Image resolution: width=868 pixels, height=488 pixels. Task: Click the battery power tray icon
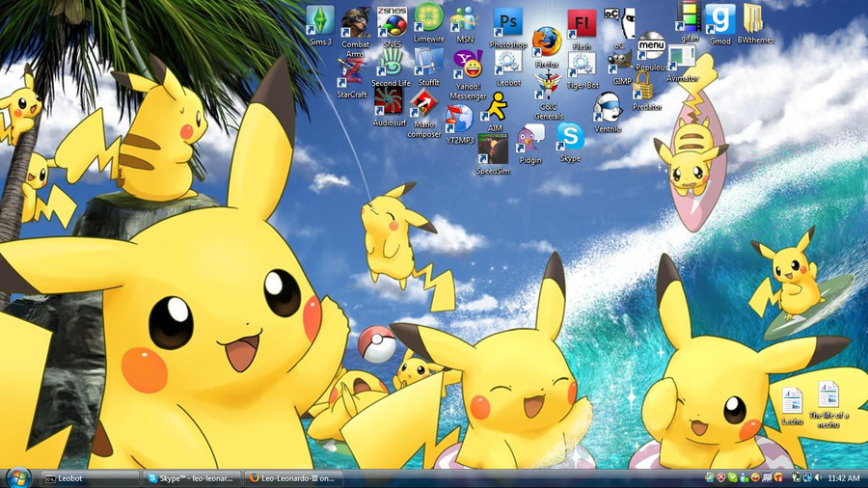coord(796,477)
